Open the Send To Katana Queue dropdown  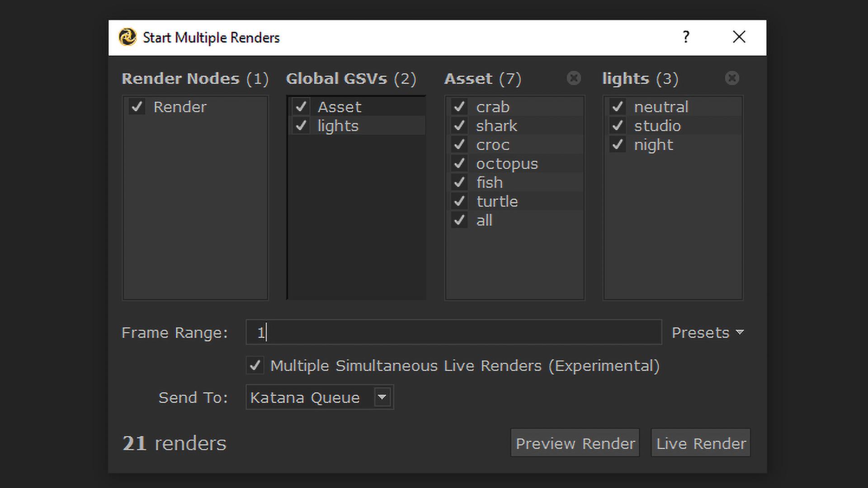point(312,397)
